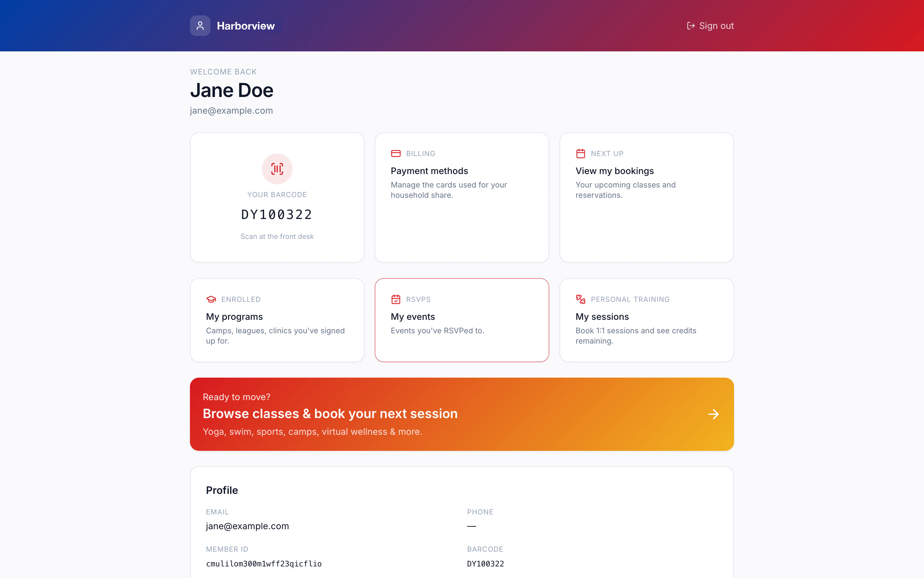Open My events card

tap(462, 320)
